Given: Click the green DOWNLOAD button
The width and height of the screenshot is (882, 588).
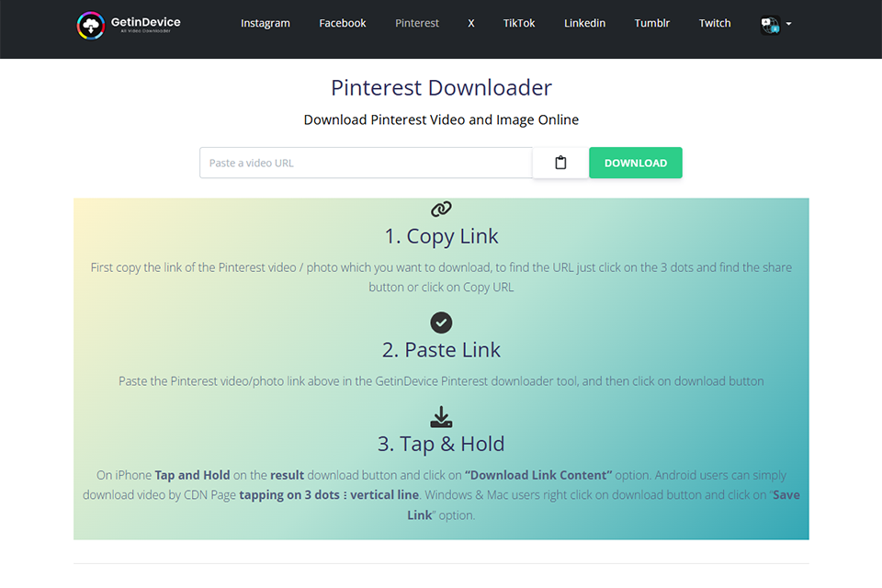Looking at the screenshot, I should [636, 163].
